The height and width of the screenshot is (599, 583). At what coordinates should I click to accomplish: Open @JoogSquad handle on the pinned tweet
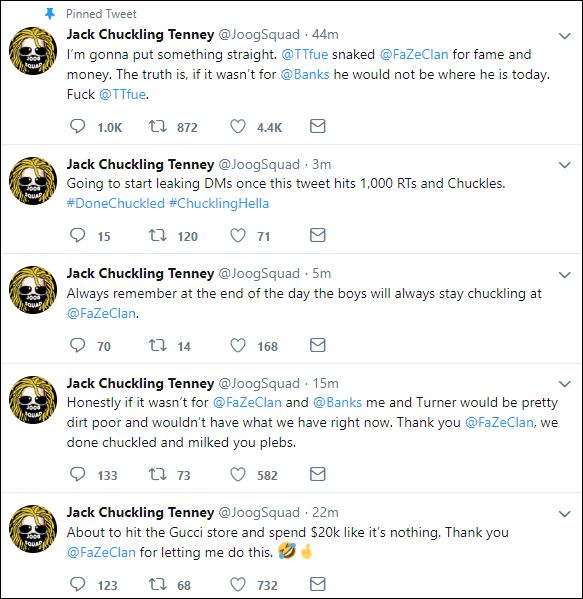[259, 35]
